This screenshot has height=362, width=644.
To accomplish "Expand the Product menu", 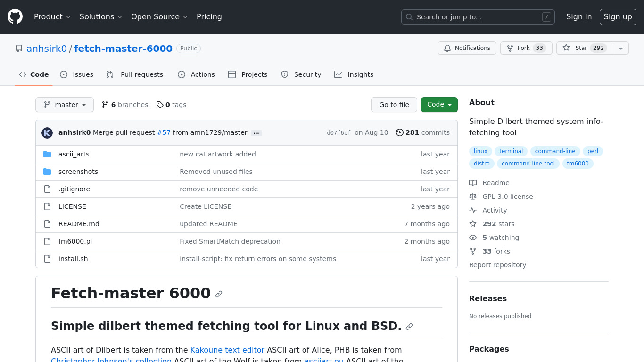I will 52,17.
